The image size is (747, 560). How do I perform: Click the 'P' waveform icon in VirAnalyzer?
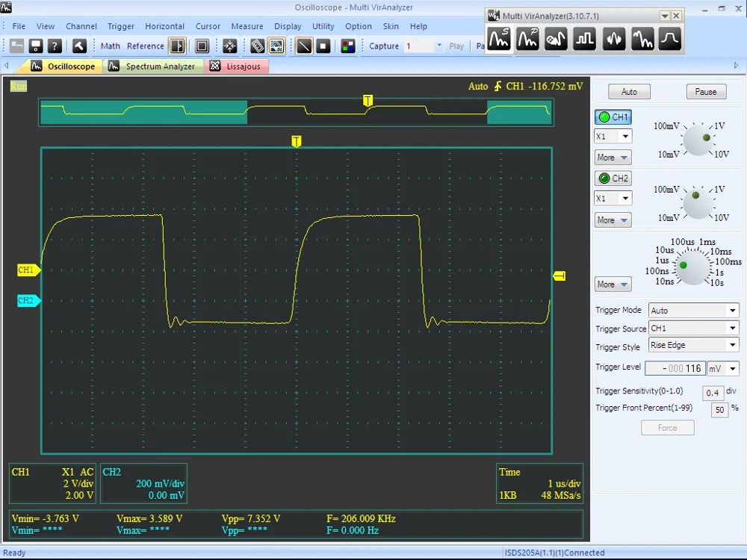click(x=527, y=39)
